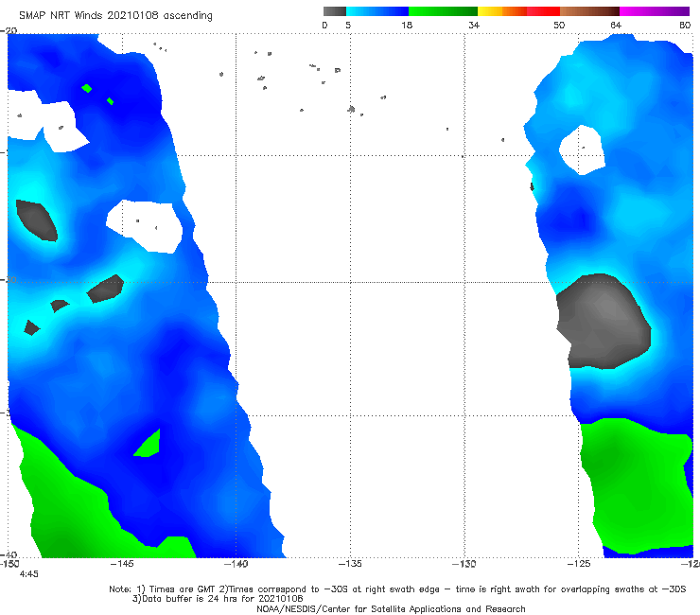The height and width of the screenshot is (615, 700).
Task: Click the colorbar label '50'
Action: 559,25
